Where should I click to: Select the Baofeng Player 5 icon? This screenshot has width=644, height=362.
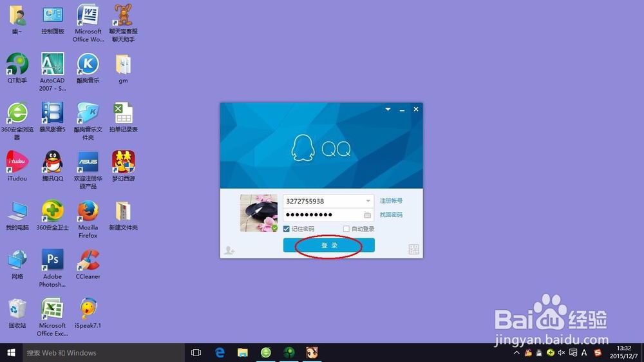53,117
